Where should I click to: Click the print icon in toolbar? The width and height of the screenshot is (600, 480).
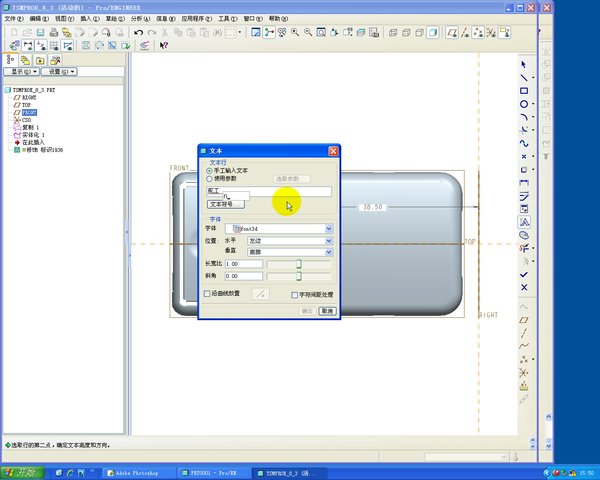[x=52, y=32]
